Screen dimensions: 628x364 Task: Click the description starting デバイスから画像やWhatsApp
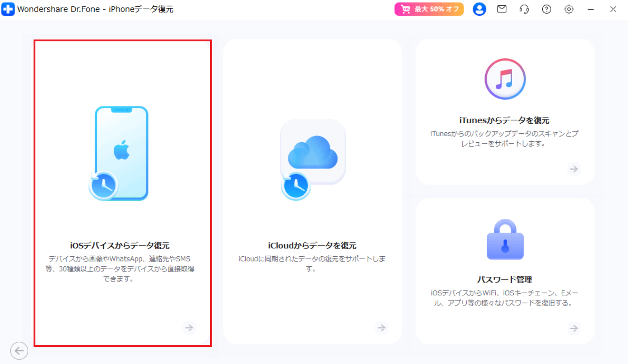point(120,269)
